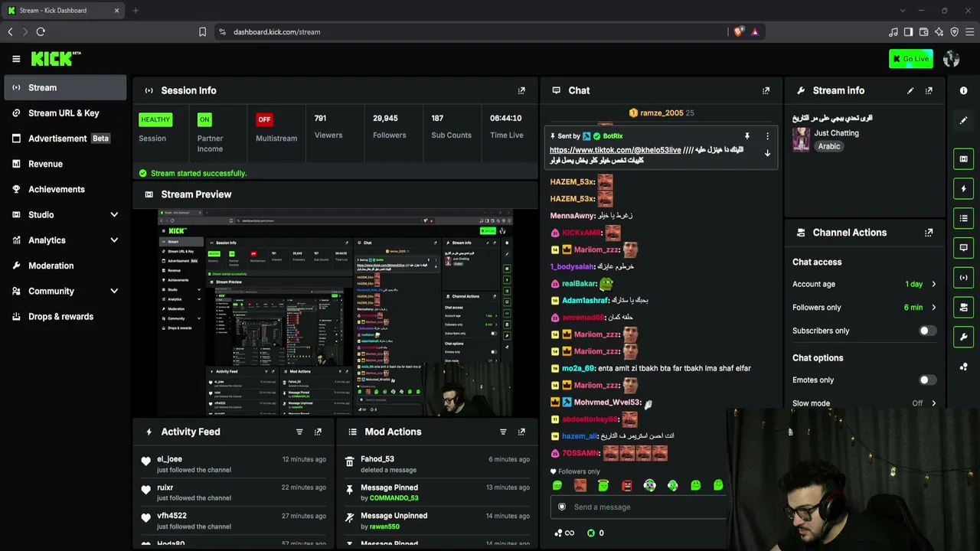Open the Advertisement page
Image resolution: width=980 pixels, height=551 pixels.
pyautogui.click(x=65, y=139)
